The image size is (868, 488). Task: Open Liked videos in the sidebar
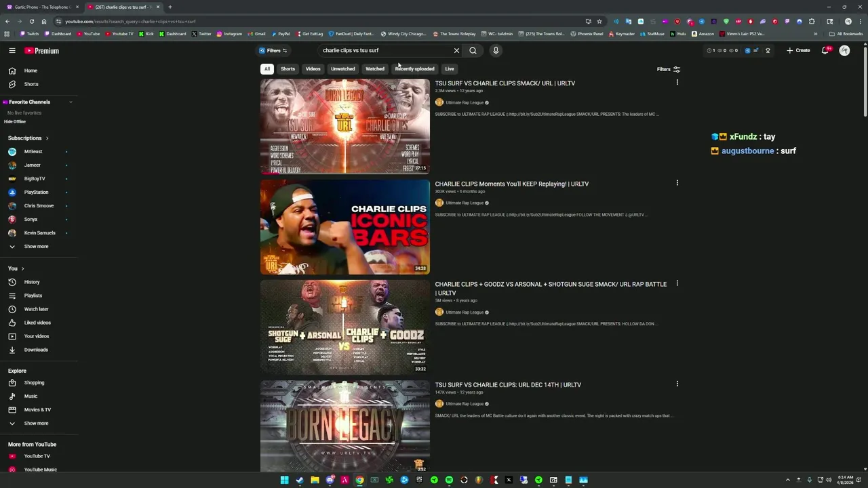tap(38, 323)
